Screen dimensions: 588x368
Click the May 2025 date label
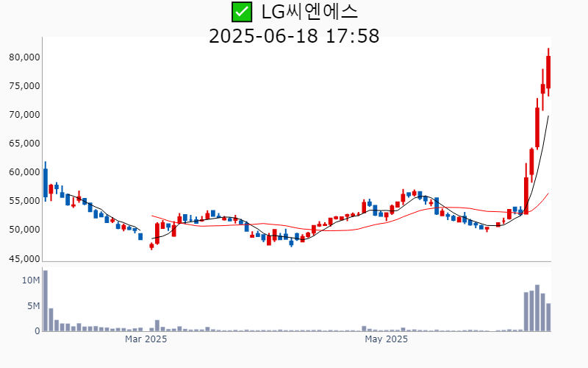[x=387, y=339]
